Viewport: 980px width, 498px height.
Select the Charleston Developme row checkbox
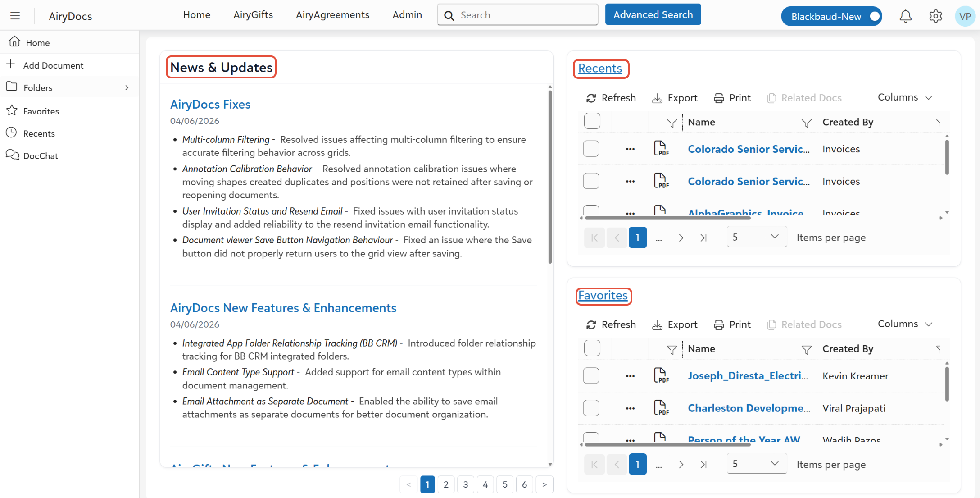pyautogui.click(x=591, y=408)
